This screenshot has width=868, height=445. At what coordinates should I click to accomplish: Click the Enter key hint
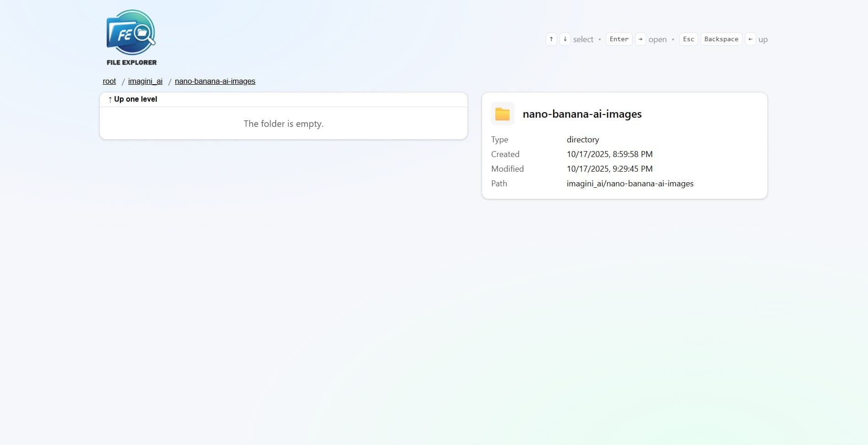coord(619,39)
